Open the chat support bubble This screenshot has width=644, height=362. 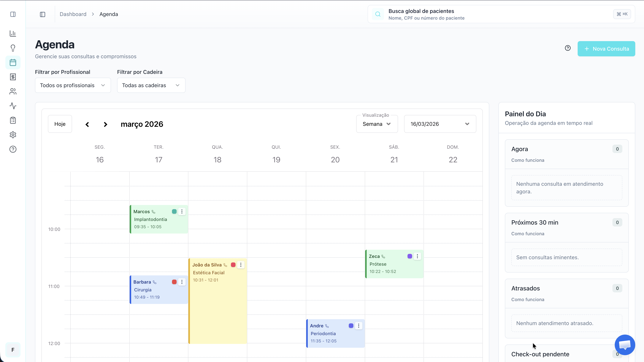(625, 345)
